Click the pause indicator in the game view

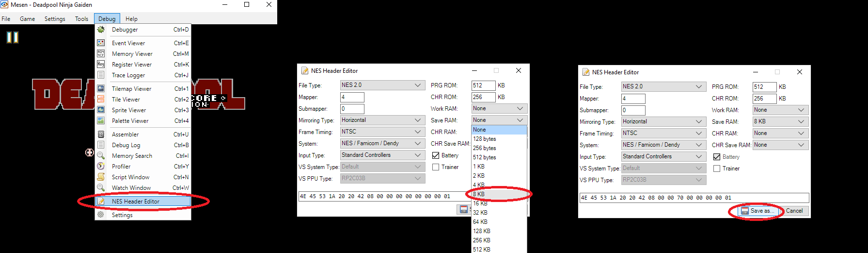[13, 37]
